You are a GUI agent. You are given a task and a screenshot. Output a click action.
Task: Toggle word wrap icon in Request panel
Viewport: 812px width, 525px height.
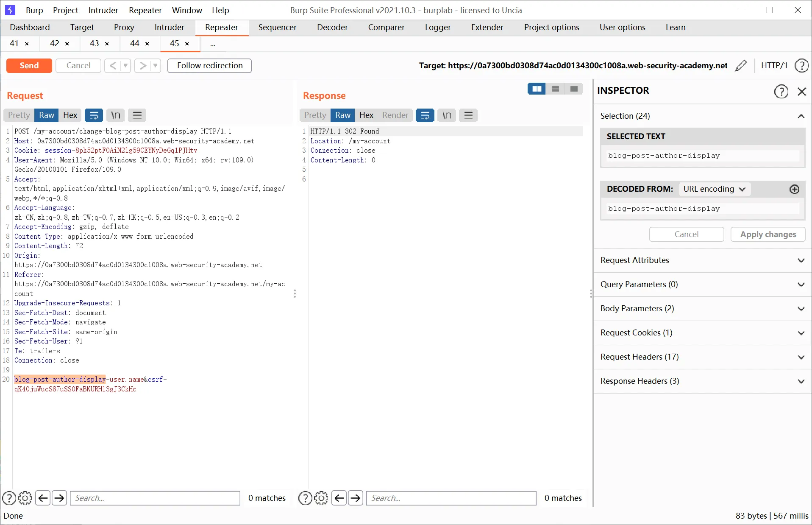[94, 115]
